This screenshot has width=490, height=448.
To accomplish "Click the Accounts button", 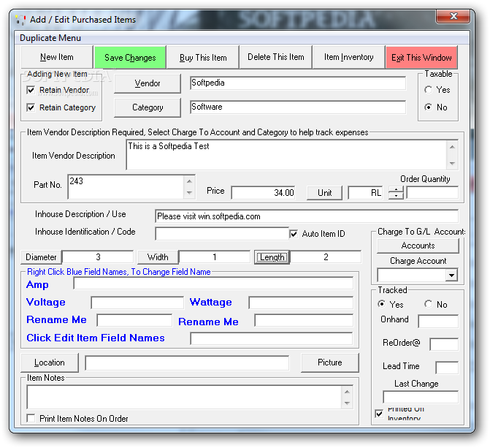I will 418,246.
